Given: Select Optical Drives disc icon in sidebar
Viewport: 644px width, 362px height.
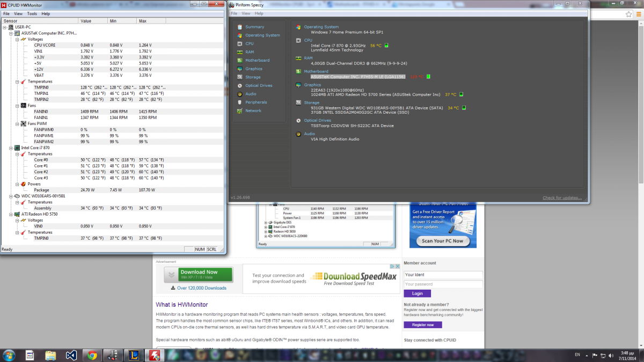Looking at the screenshot, I should (240, 85).
